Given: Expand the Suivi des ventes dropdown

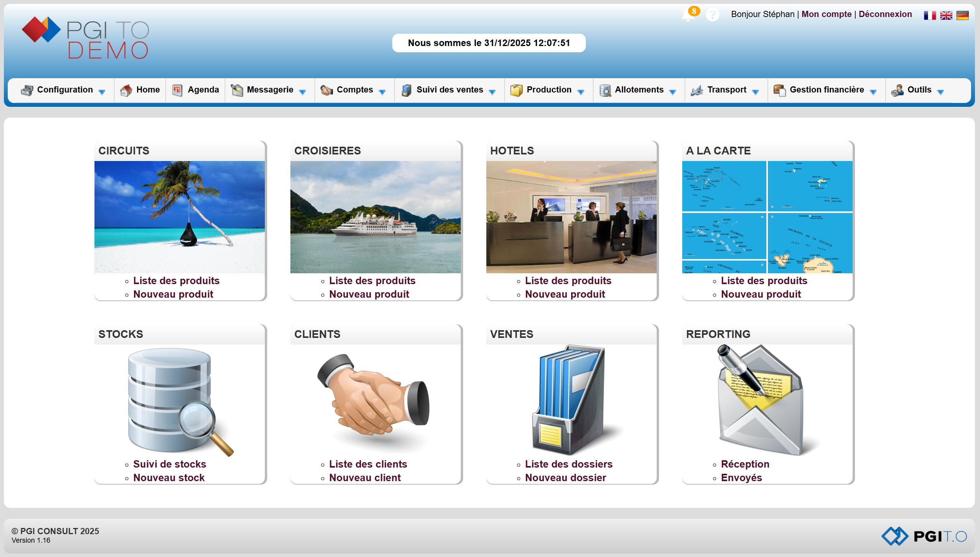Looking at the screenshot, I should pos(492,92).
